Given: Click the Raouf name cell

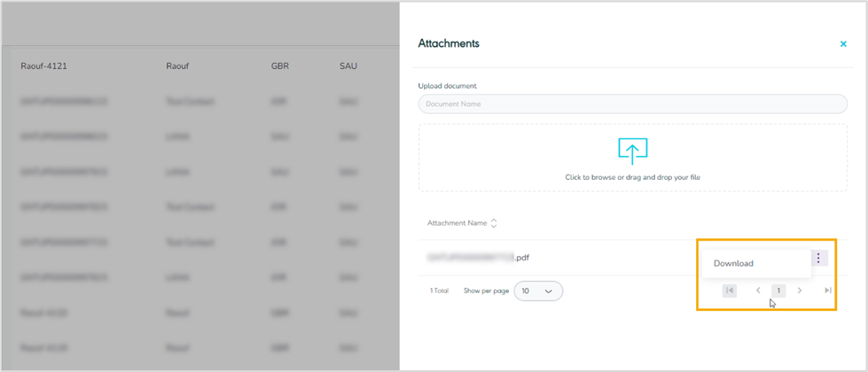Looking at the screenshot, I should pos(177,66).
